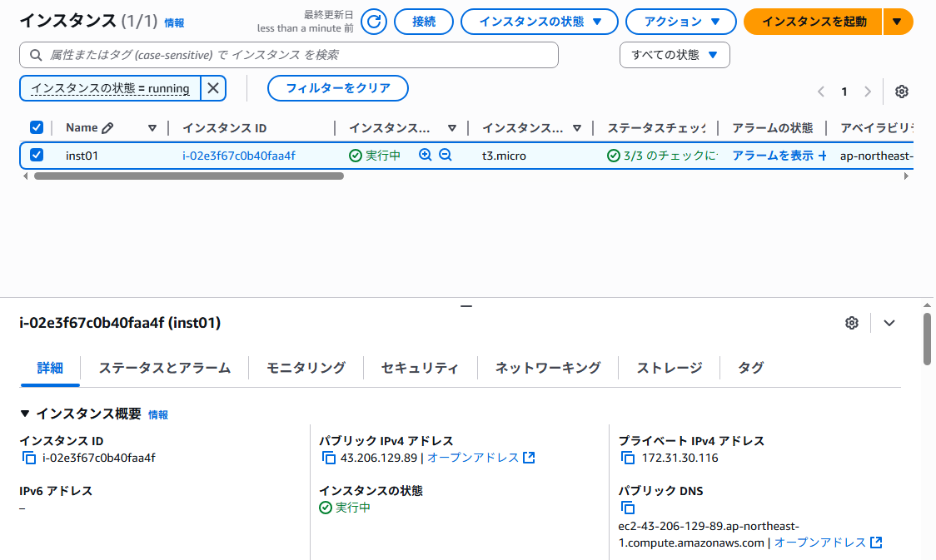The image size is (936, 560).
Task: Click the refresh instances icon
Action: [x=374, y=22]
